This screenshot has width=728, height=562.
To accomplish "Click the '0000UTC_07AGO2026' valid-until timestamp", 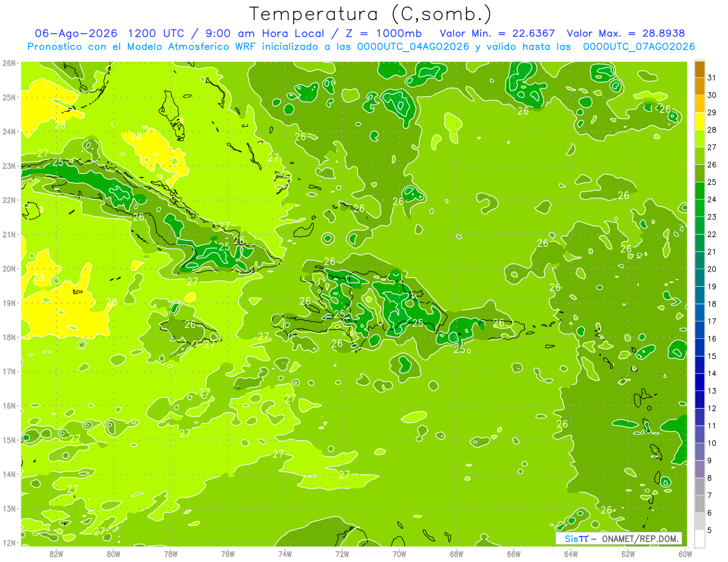I will pos(639,47).
